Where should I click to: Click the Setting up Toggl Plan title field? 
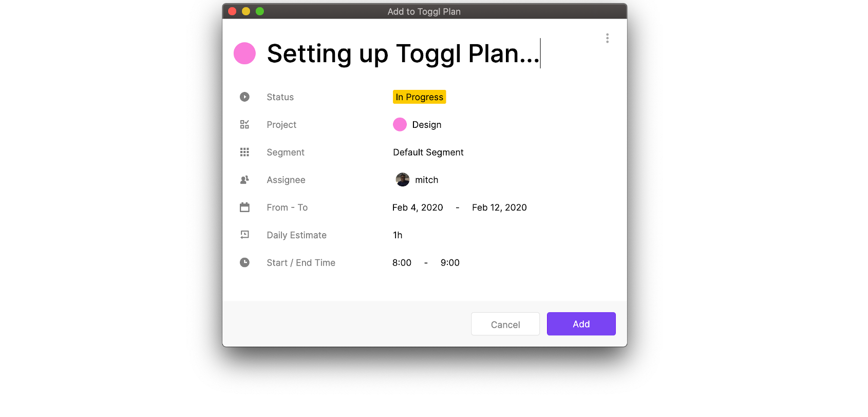[403, 53]
